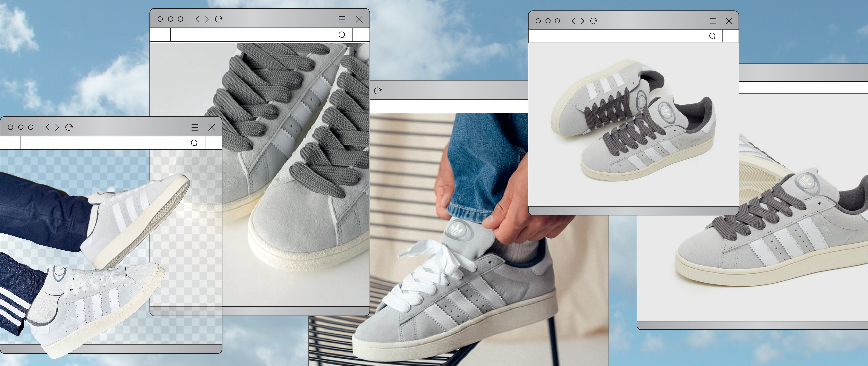This screenshot has height=366, width=868.
Task: Click address bar above hand adjusting sneaker photo
Action: click(x=449, y=106)
